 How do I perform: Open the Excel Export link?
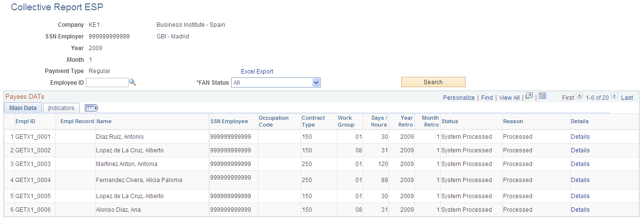coord(257,72)
